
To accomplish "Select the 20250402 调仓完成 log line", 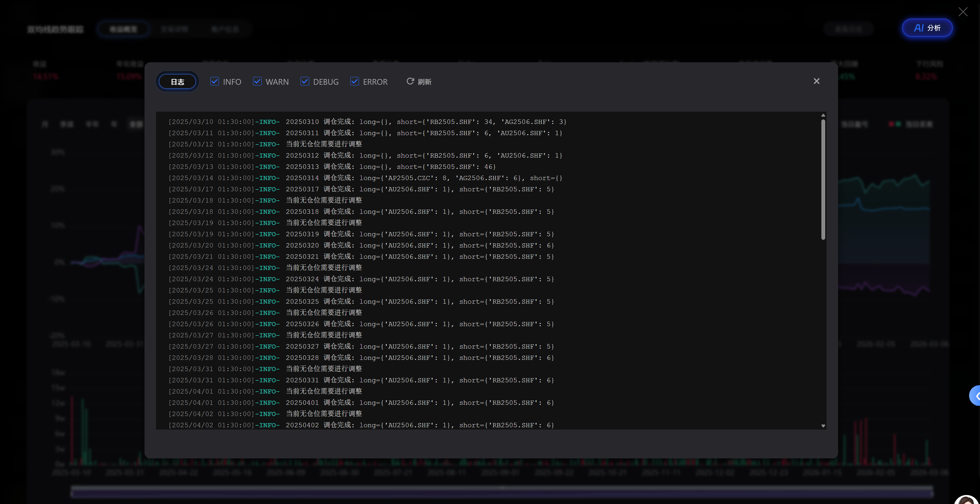I will coord(362,425).
